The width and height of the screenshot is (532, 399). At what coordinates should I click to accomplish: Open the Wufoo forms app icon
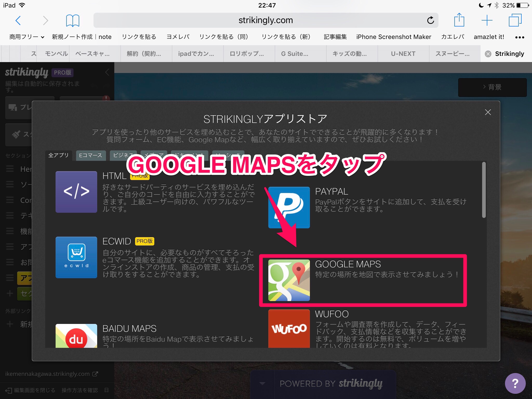(x=289, y=328)
